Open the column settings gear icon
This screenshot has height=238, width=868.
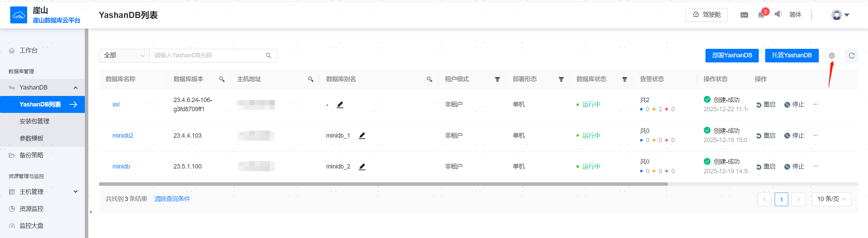(x=831, y=55)
